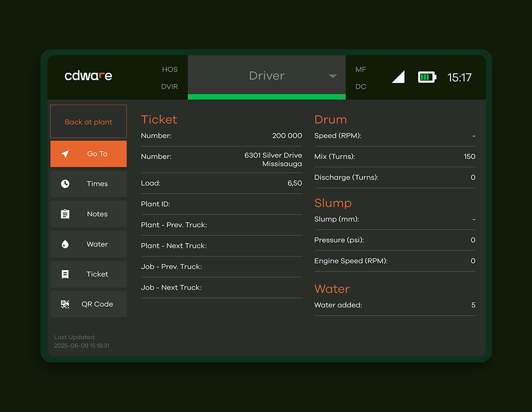Image resolution: width=532 pixels, height=412 pixels.
Task: Click the Engine Speed (RPM) row
Action: click(x=395, y=261)
